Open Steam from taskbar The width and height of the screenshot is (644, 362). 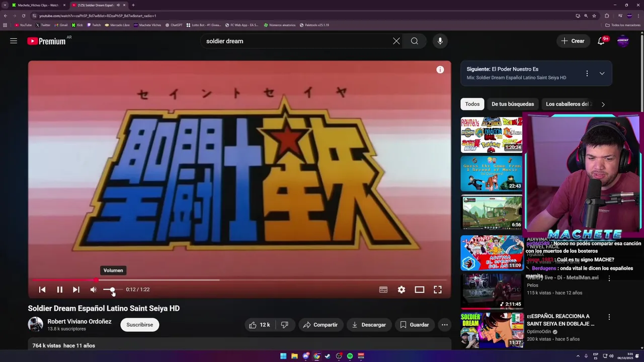[x=328, y=356]
